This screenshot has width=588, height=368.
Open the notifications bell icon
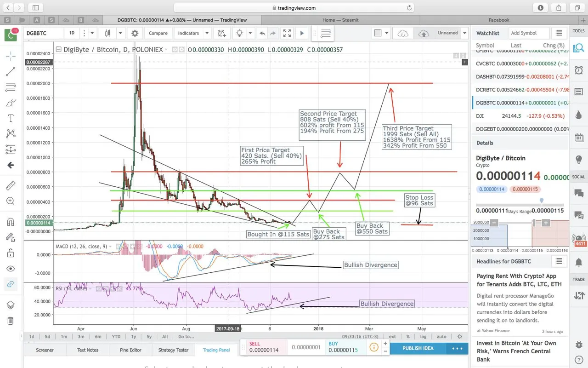pyautogui.click(x=579, y=262)
